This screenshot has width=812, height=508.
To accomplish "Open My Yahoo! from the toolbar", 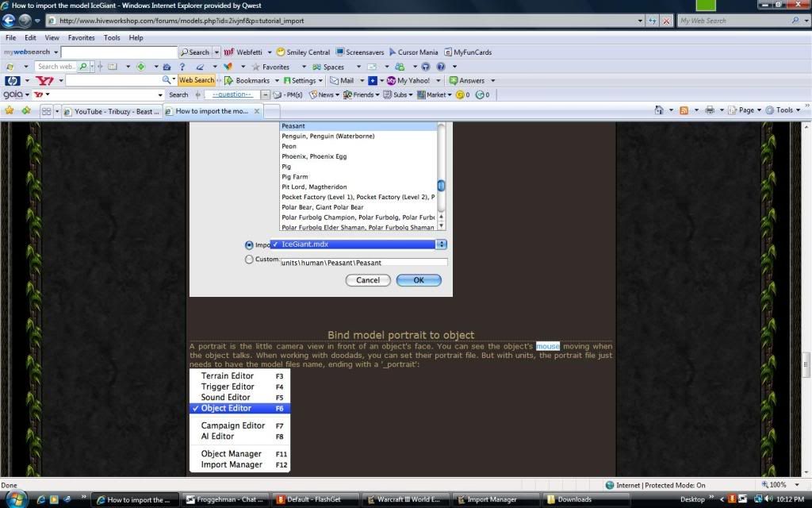I will click(408, 81).
